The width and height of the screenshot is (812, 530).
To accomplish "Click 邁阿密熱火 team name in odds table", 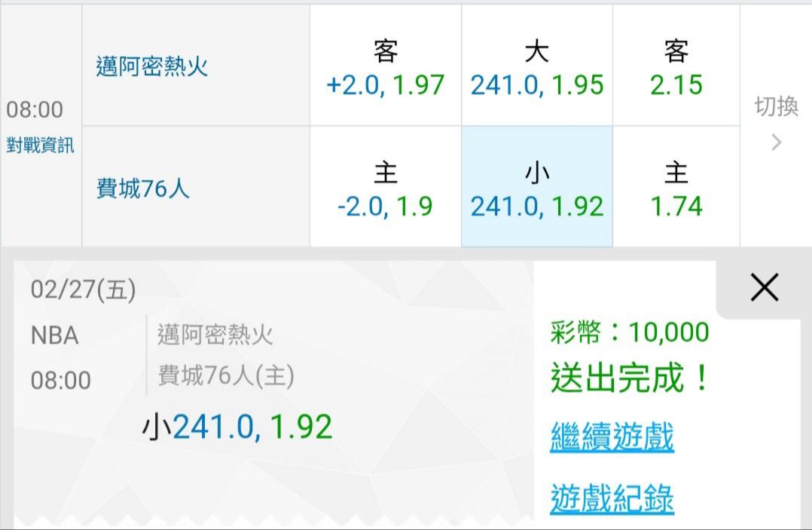I will click(151, 66).
